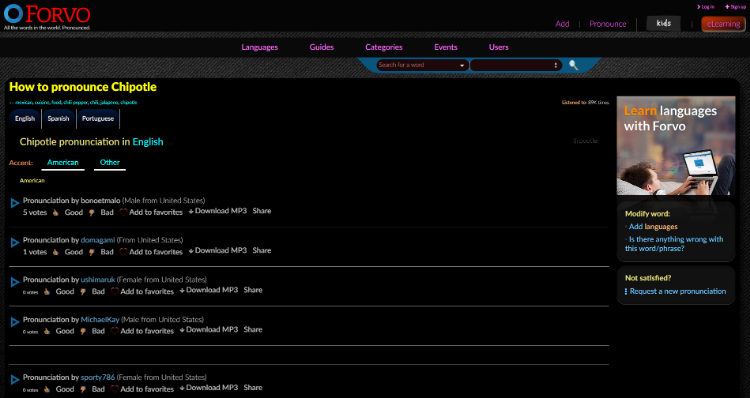
Task: Play the pronunciation by bonoetmalo
Action: pyautogui.click(x=15, y=203)
